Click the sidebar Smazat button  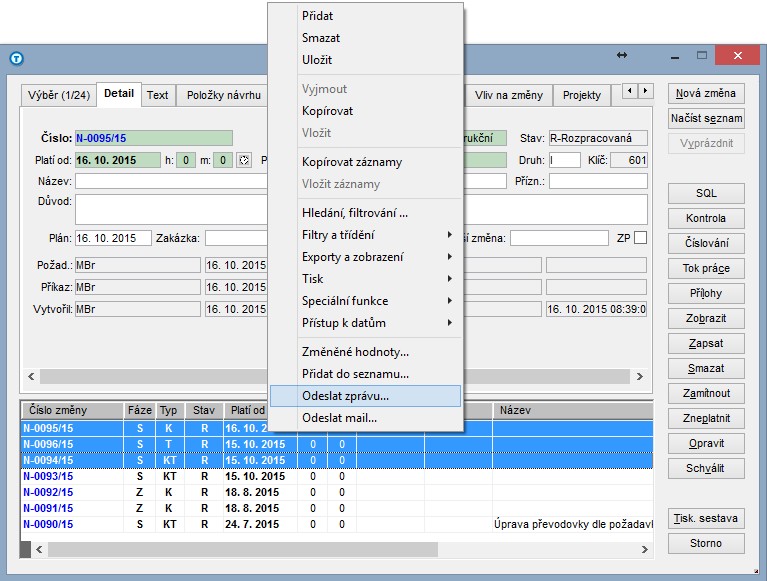pyautogui.click(x=706, y=368)
